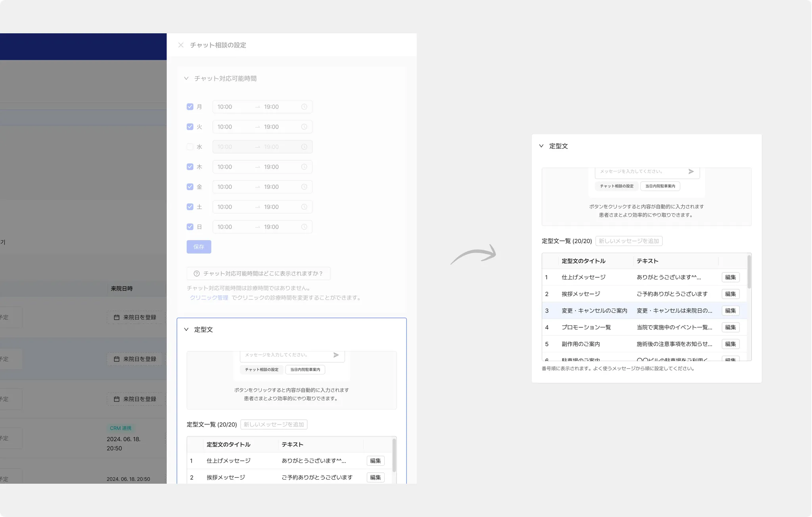Click the 当日内院駐車案内 chip in the enlarged card
Screen dimensions: 812x517
tap(660, 186)
